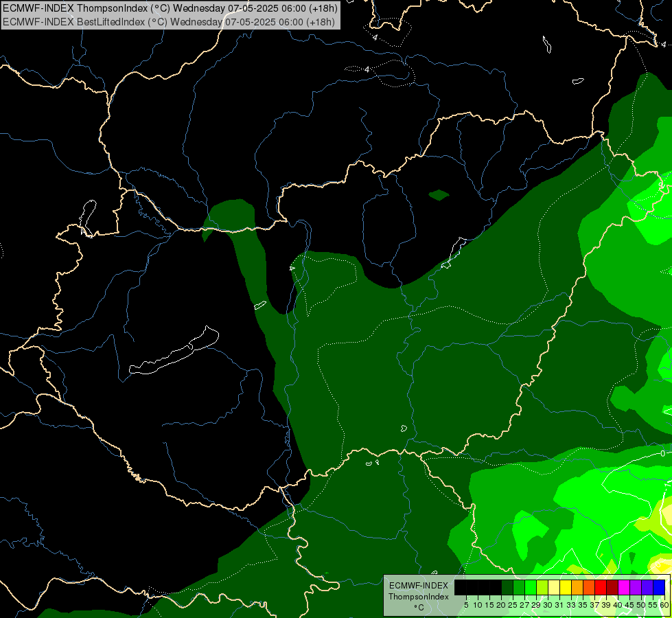Click the yellow-green 29–30 legend swatch
Image resolution: width=672 pixels, height=618 pixels.
(x=542, y=587)
